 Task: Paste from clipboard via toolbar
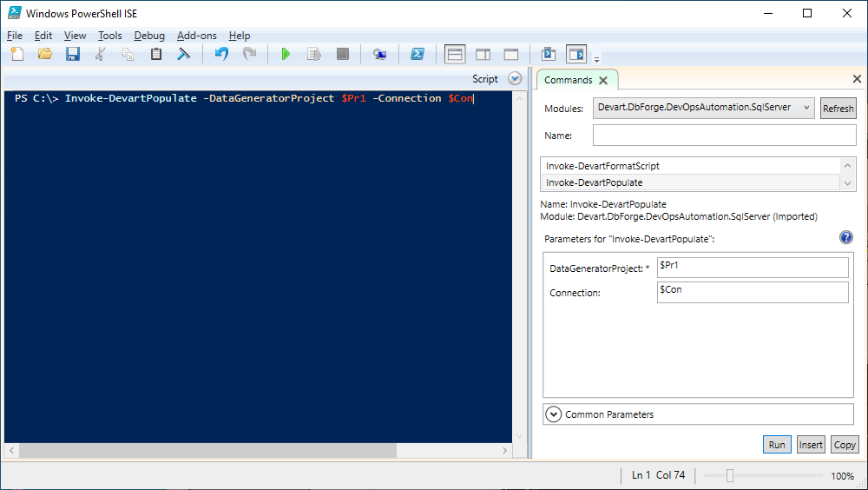point(156,54)
